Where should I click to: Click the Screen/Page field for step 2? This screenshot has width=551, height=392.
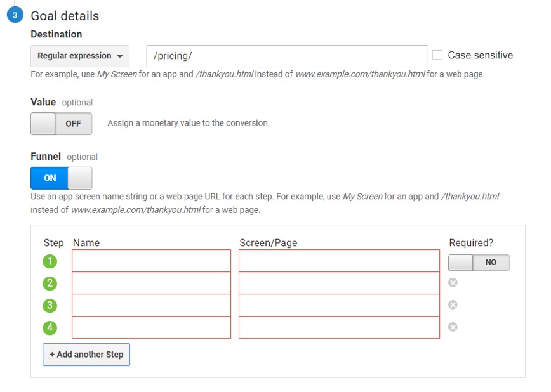coord(339,283)
